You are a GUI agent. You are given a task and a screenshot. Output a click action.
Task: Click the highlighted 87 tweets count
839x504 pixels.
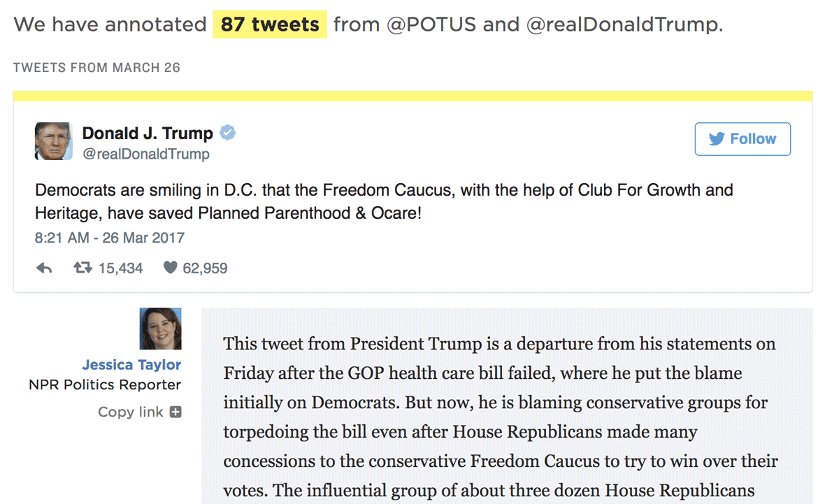click(270, 24)
